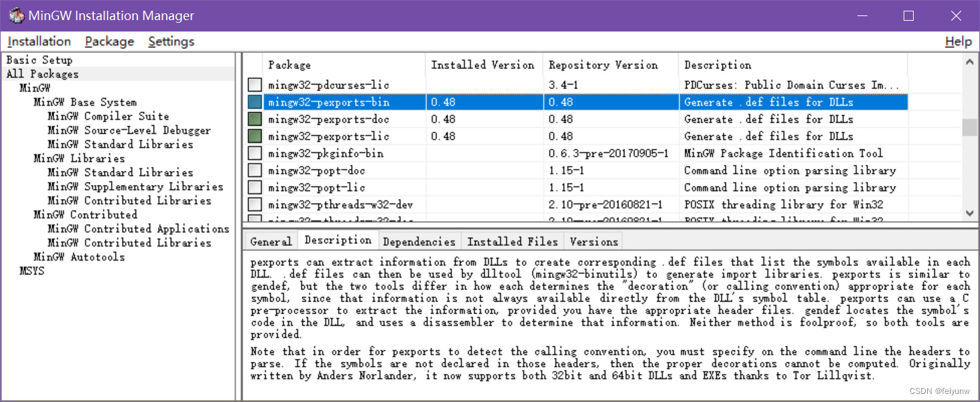This screenshot has height=402, width=980.
Task: Mark checkbox for mingw32-pthreads-w32-dev
Action: tap(255, 204)
